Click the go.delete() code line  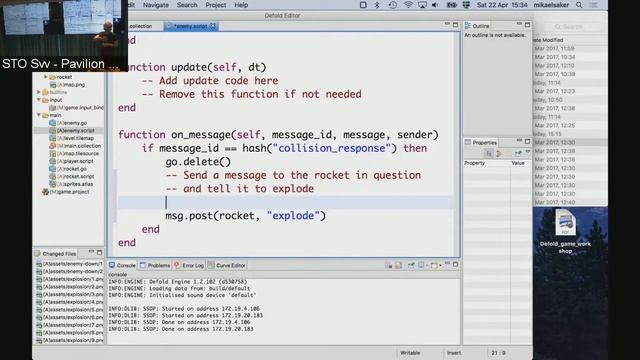coord(198,162)
